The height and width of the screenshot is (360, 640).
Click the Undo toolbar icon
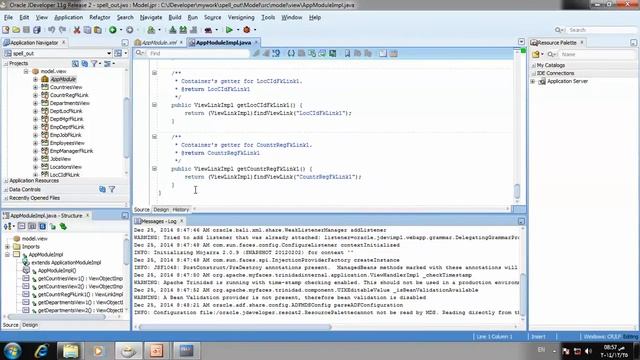(51, 30)
